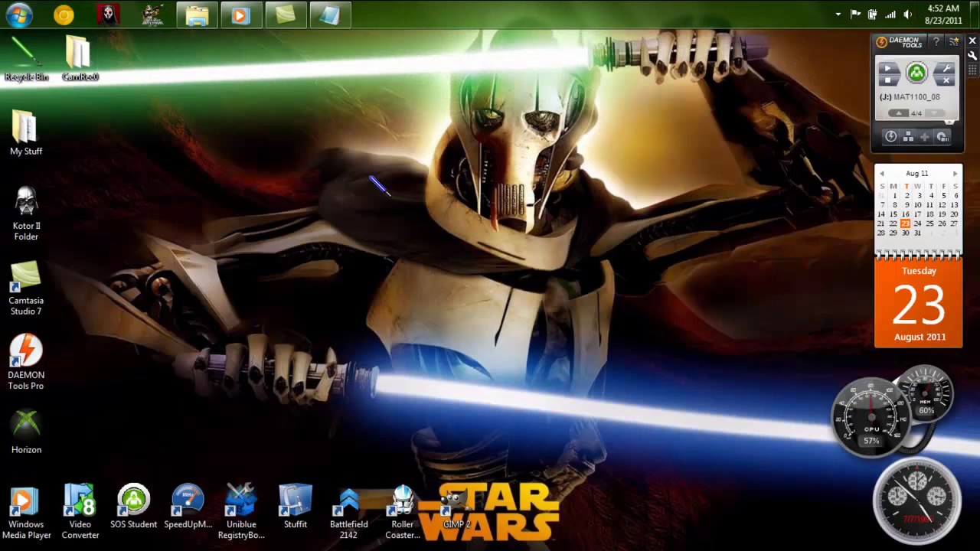
Task: Launch Windows Media Player desktop shortcut
Action: pos(26,511)
